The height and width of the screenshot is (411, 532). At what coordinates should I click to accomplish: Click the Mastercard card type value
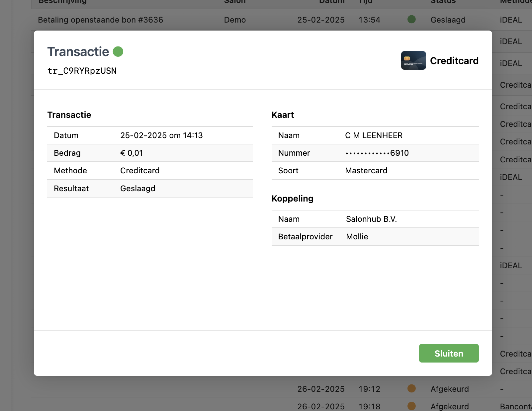click(x=366, y=171)
